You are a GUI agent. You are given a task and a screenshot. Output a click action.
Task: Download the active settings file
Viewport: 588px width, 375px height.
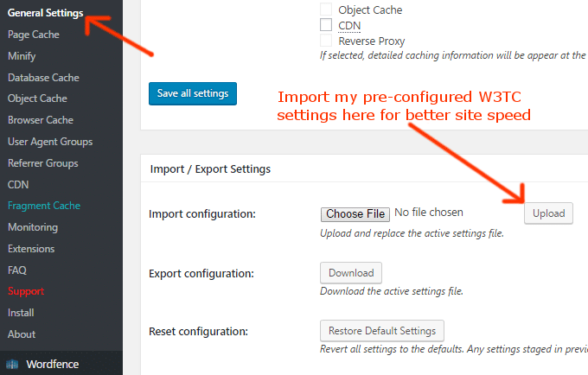pos(351,273)
